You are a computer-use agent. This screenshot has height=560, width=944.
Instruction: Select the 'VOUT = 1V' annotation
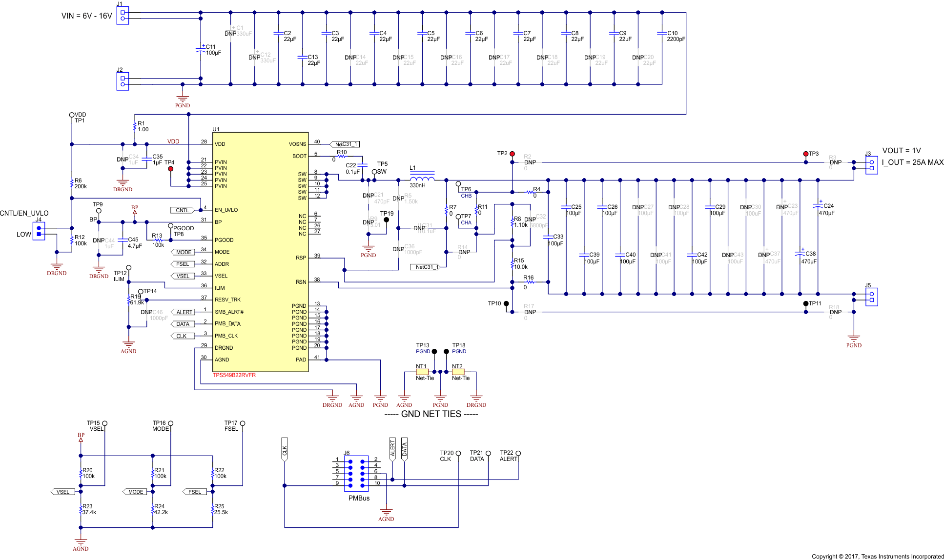pyautogui.click(x=902, y=151)
